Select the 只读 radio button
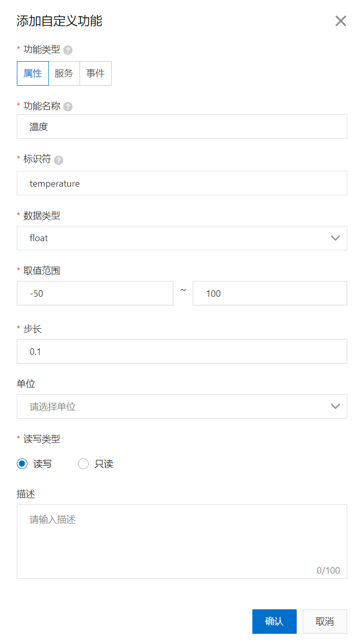 tap(83, 463)
